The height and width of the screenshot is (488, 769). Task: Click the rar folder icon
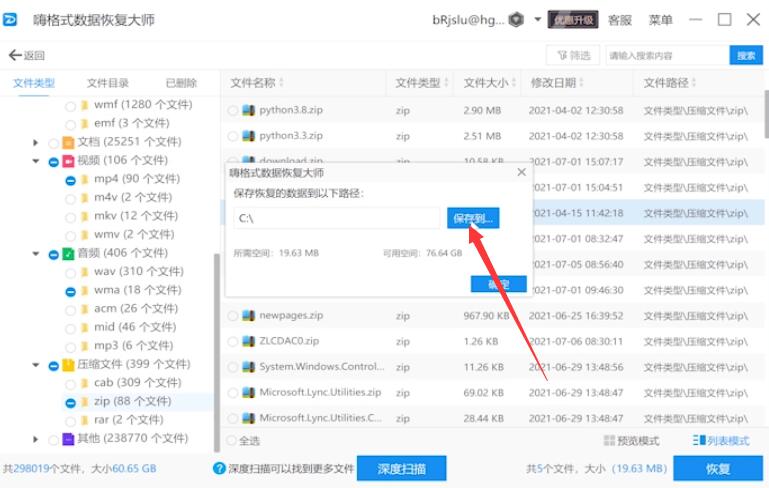tap(84, 420)
